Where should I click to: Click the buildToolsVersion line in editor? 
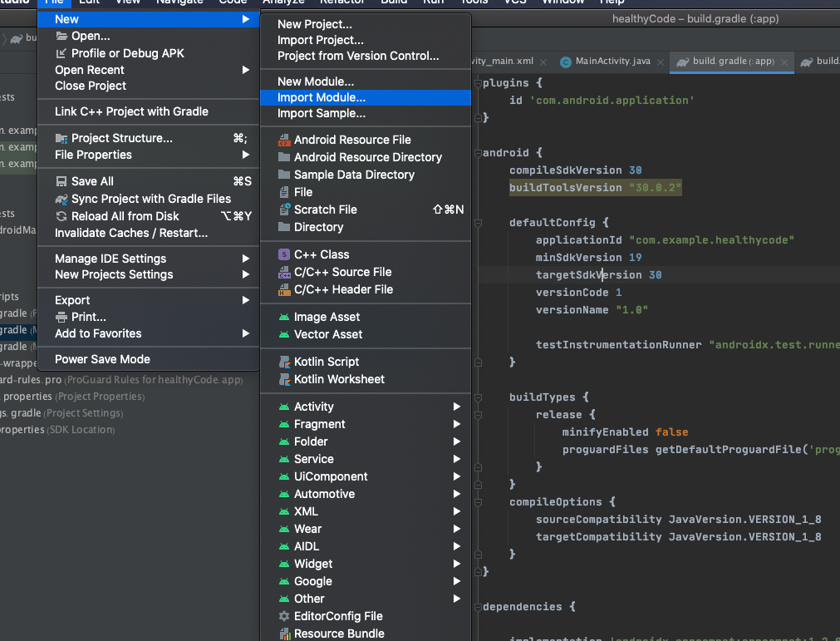pos(595,188)
